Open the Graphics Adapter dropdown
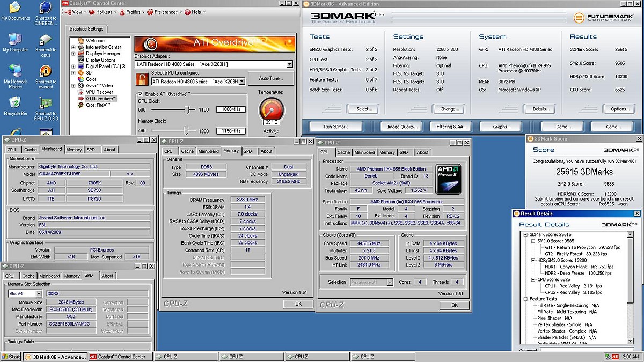Image resolution: width=644 pixels, height=362 pixels. click(289, 64)
